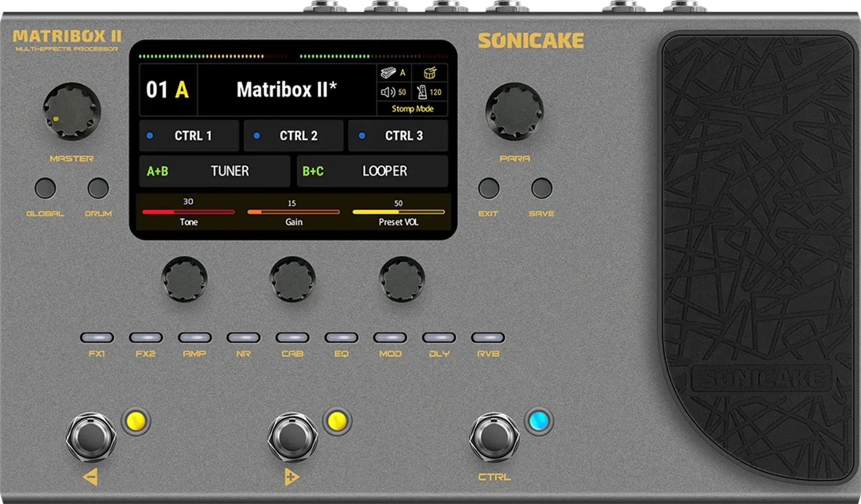This screenshot has height=504, width=861.
Task: Tap the metronome tempo icon on display
Action: tap(422, 92)
